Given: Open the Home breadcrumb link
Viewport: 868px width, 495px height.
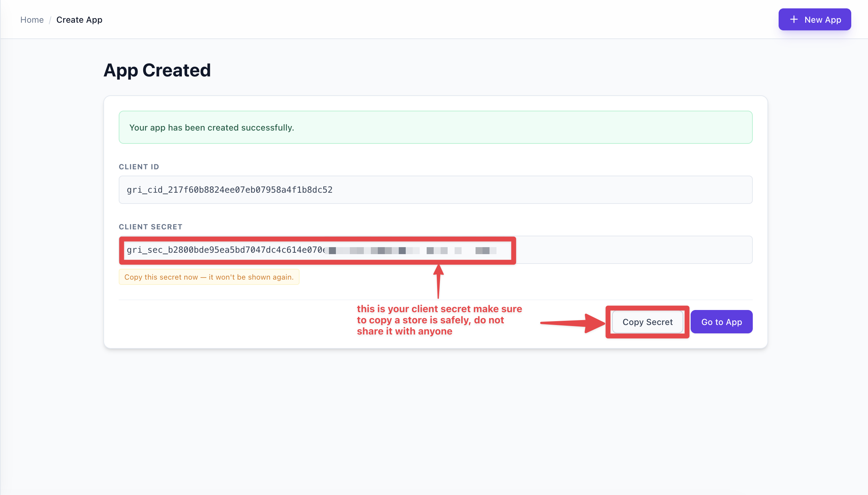Looking at the screenshot, I should (32, 20).
